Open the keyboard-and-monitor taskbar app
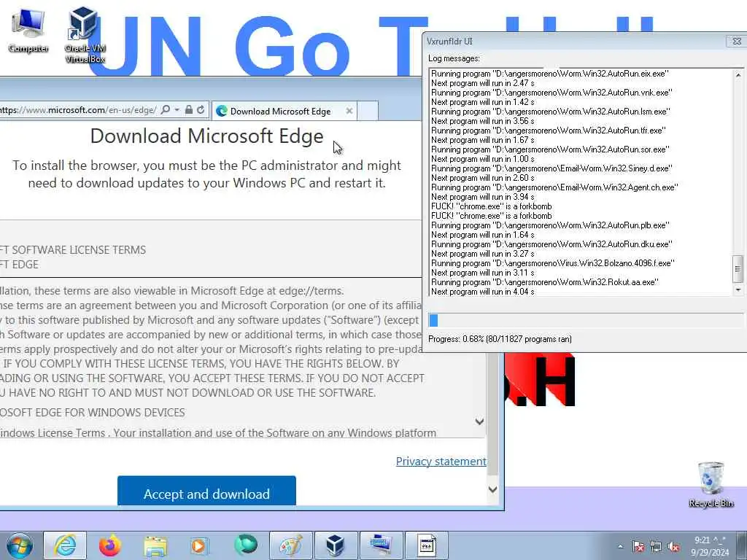Viewport: 747px width, 560px height. (381, 545)
